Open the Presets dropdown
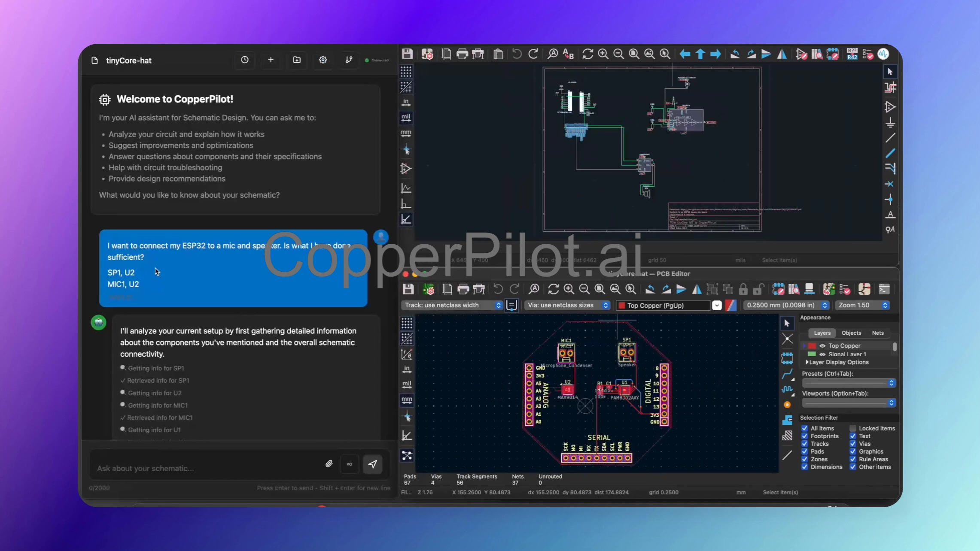The width and height of the screenshot is (980, 551). (x=848, y=383)
